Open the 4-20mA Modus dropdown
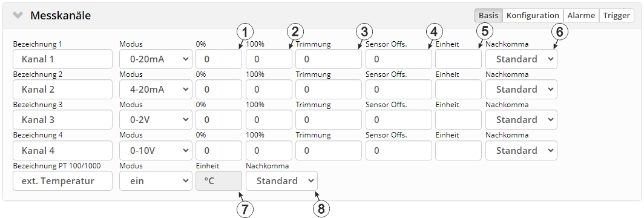The width and height of the screenshot is (644, 218). click(156, 90)
